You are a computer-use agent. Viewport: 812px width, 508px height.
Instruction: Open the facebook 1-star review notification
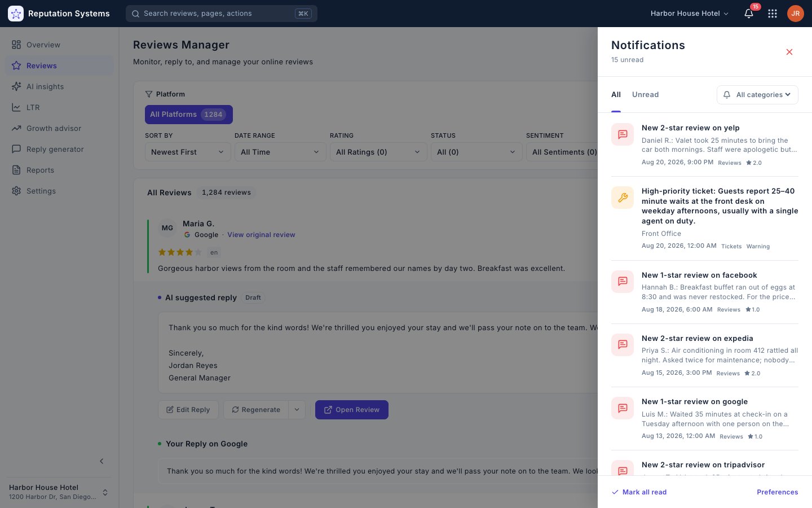click(x=705, y=292)
